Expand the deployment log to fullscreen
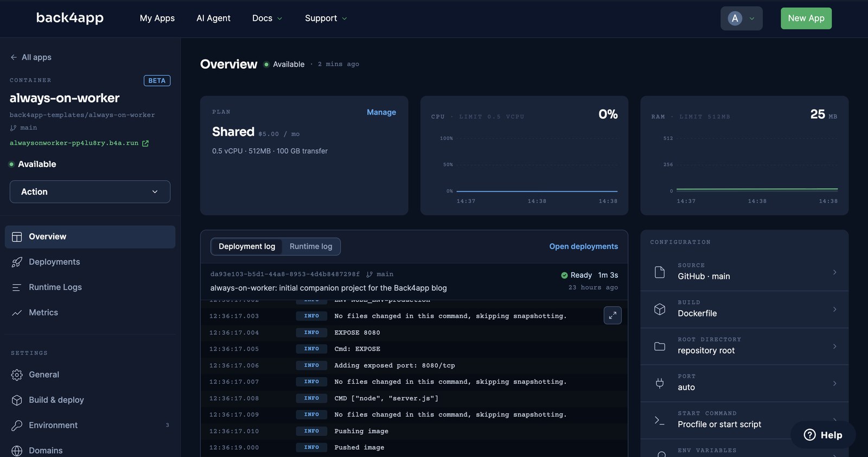868x457 pixels. click(612, 315)
